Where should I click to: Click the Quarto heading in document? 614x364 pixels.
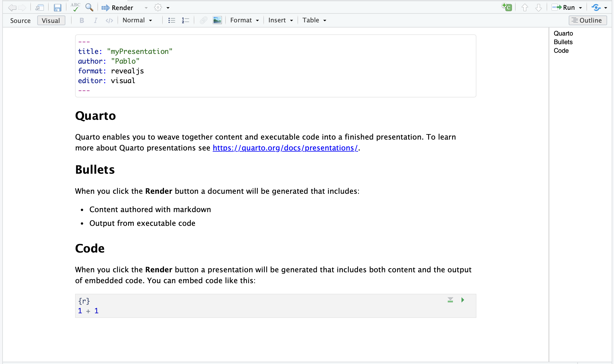(95, 116)
